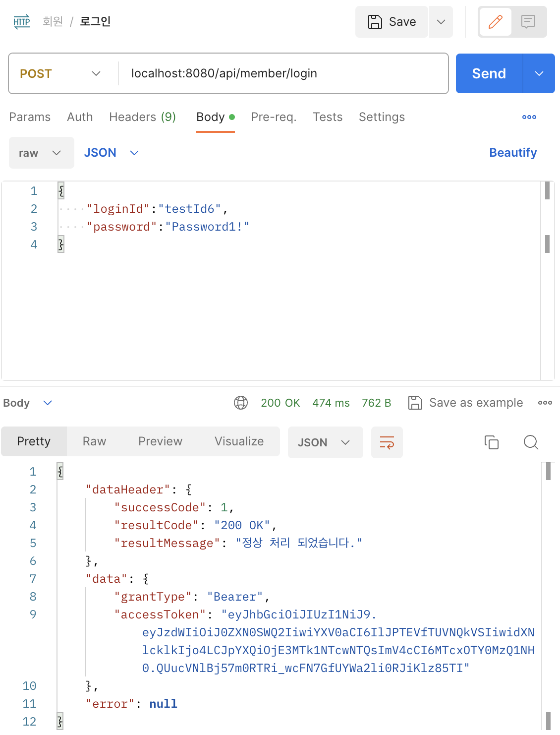Open the response Body section dropdown
Image resolution: width=560 pixels, height=735 pixels.
pos(28,403)
